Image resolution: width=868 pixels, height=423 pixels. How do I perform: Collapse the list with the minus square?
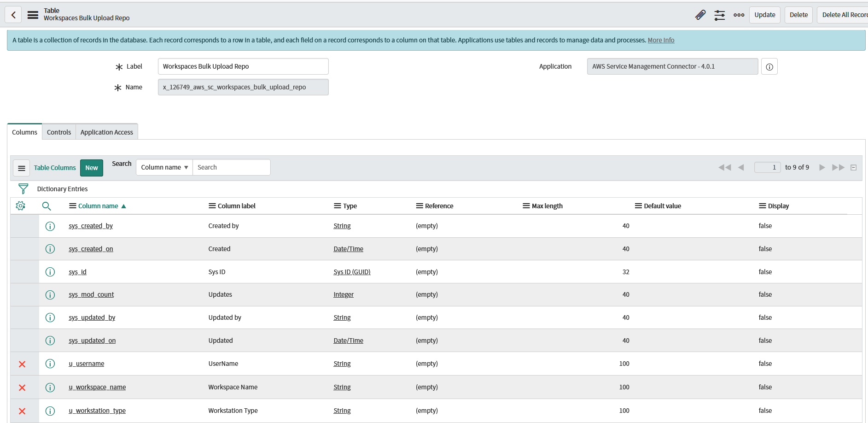tap(854, 167)
